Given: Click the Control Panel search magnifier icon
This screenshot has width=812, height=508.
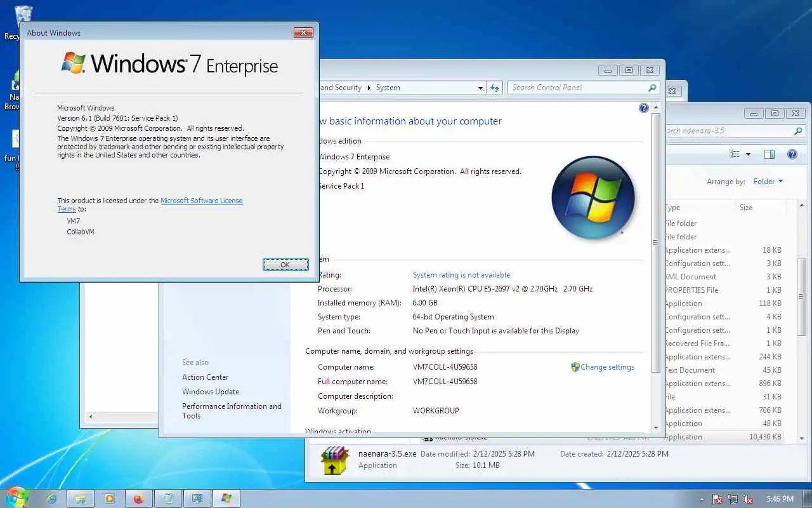Looking at the screenshot, I should (652, 88).
